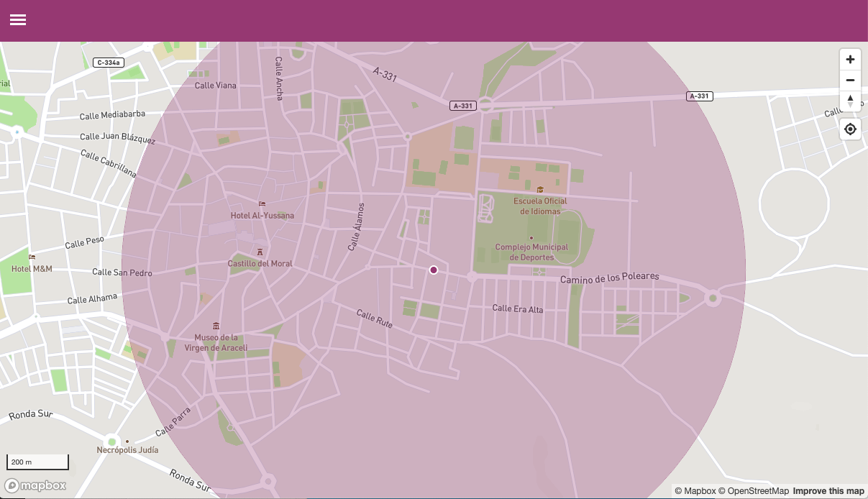868x499 pixels.
Task: Click the Necrópolis Judía point marker
Action: pyautogui.click(x=127, y=441)
